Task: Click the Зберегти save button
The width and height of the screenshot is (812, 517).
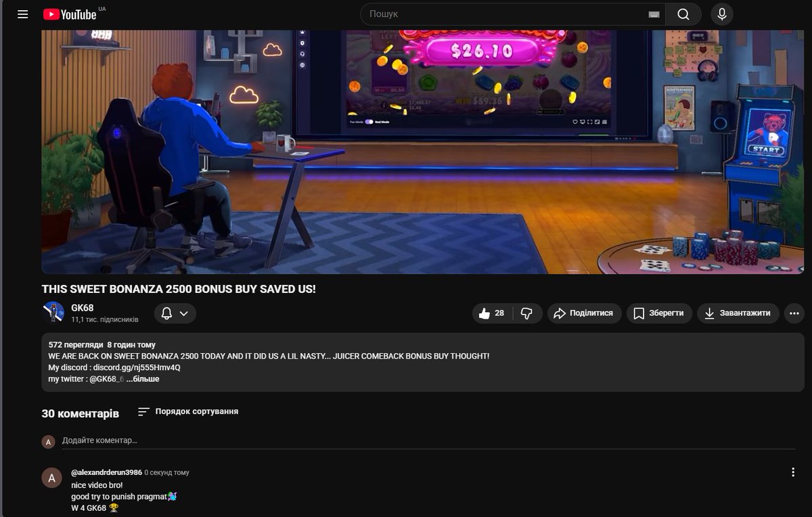Action: pos(659,313)
